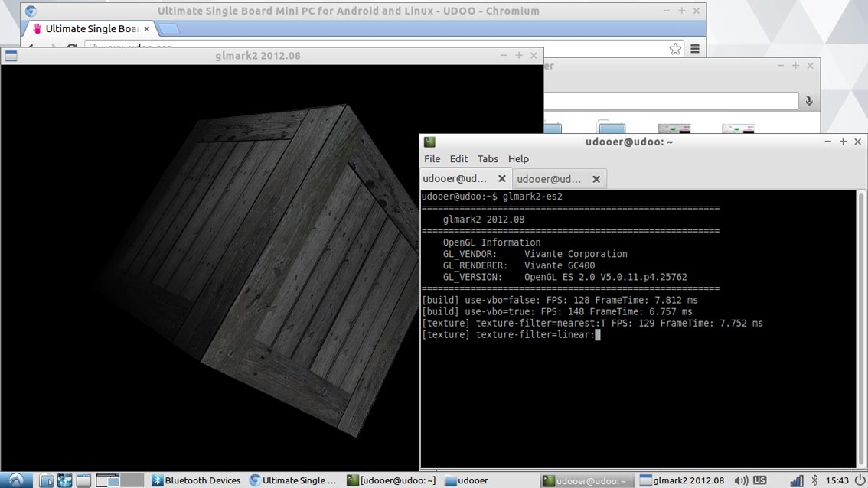
Task: Open the file manager search dropdown arrow
Action: 808,100
